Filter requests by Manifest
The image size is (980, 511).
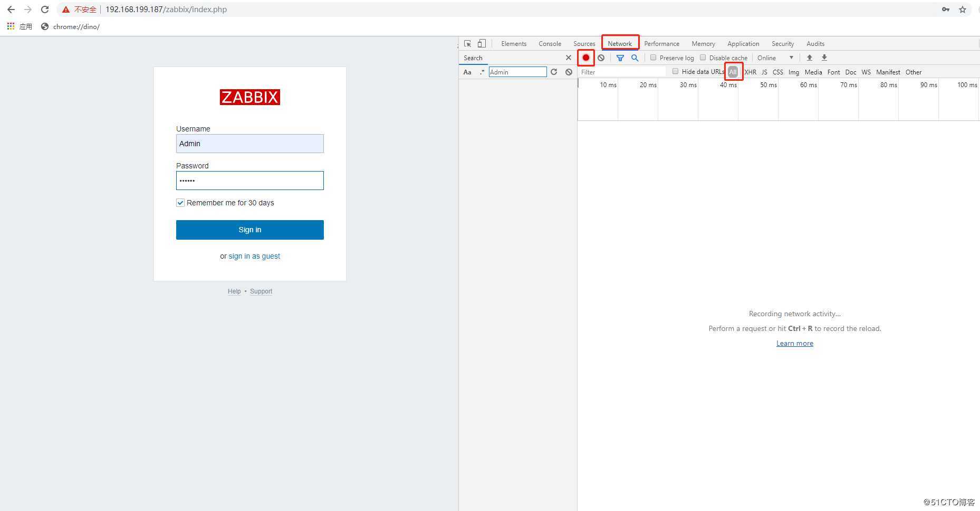(x=888, y=72)
